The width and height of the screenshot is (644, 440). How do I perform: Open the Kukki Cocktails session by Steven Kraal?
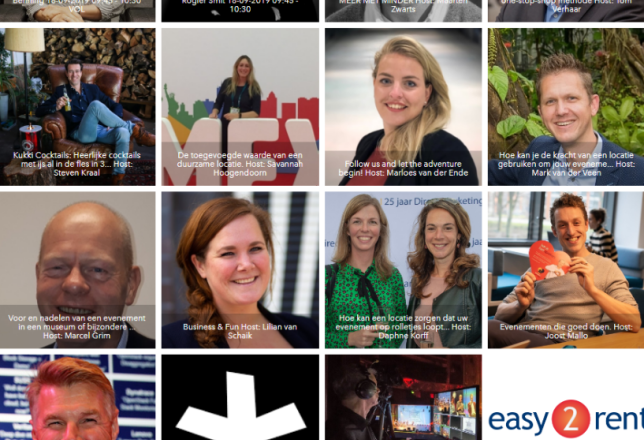pos(78,107)
